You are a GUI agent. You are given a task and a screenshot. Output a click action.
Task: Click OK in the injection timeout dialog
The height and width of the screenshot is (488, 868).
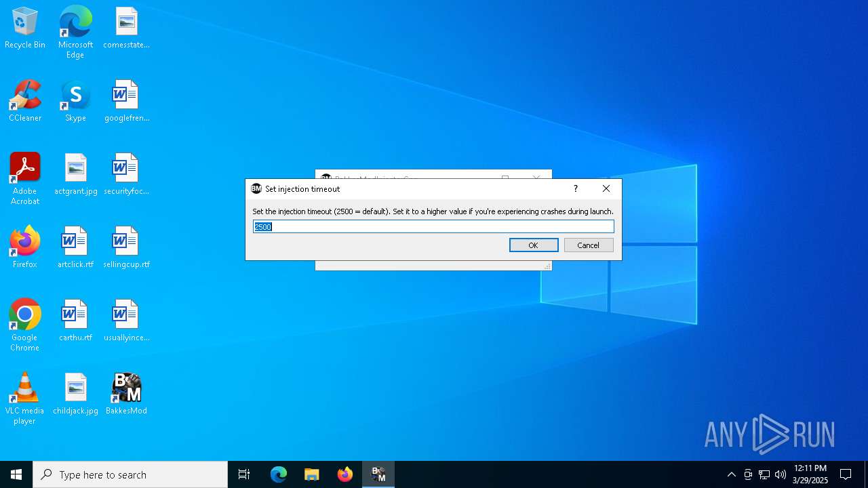pyautogui.click(x=534, y=245)
